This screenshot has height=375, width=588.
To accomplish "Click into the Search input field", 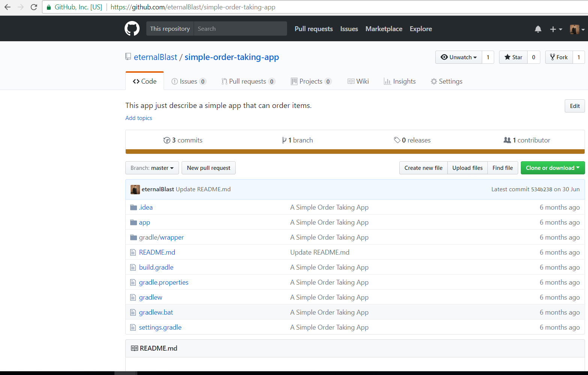I will coord(241,28).
